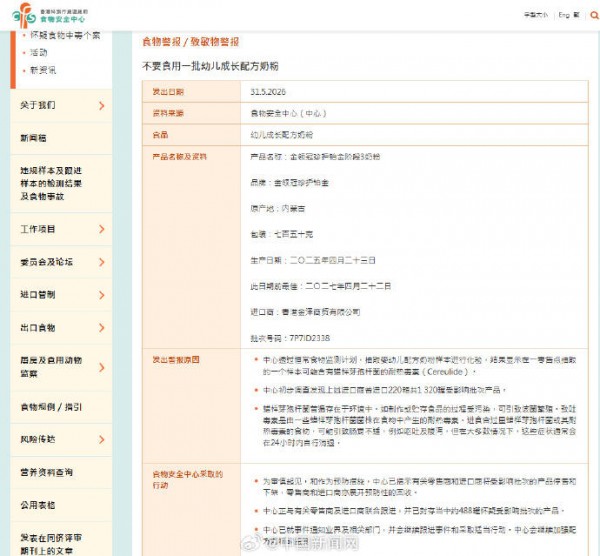
Task: Click the 产品名称 product name line
Action: [x=315, y=157]
